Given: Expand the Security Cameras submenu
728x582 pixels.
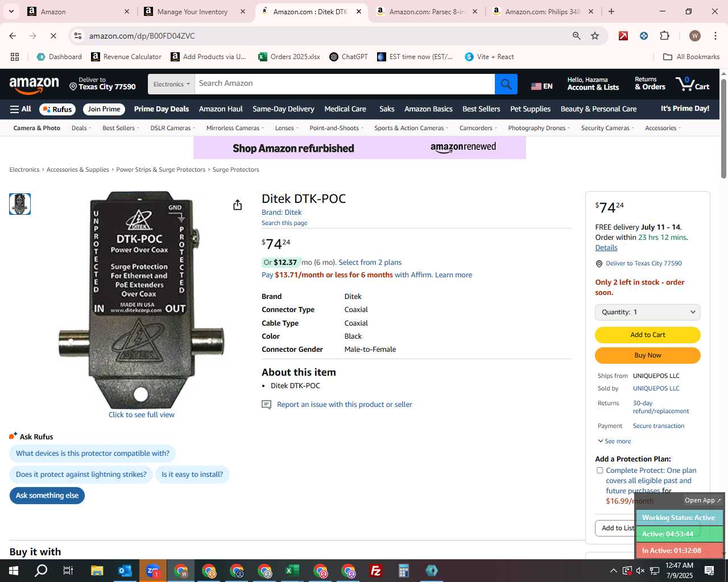Looking at the screenshot, I should pos(607,128).
